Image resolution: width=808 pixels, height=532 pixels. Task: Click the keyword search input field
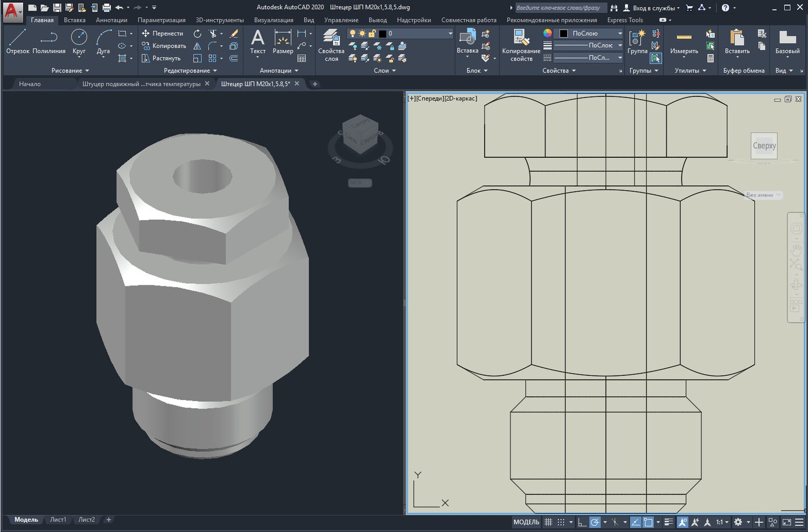click(560, 8)
